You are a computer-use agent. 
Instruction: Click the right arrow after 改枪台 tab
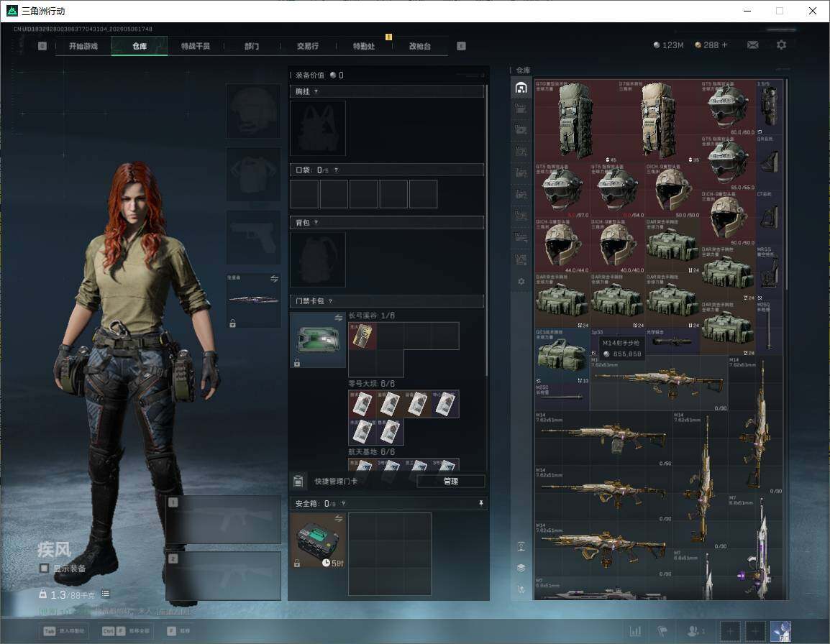[461, 46]
